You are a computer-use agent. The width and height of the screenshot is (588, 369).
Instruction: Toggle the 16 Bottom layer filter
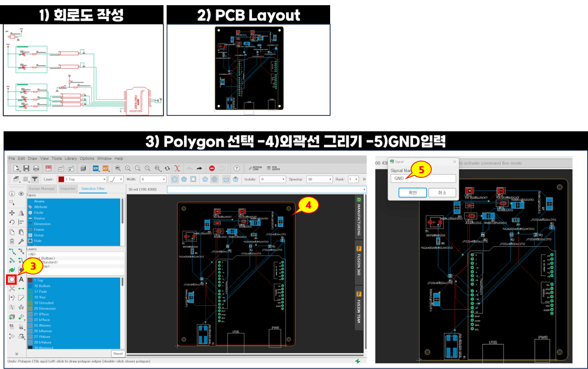point(42,286)
